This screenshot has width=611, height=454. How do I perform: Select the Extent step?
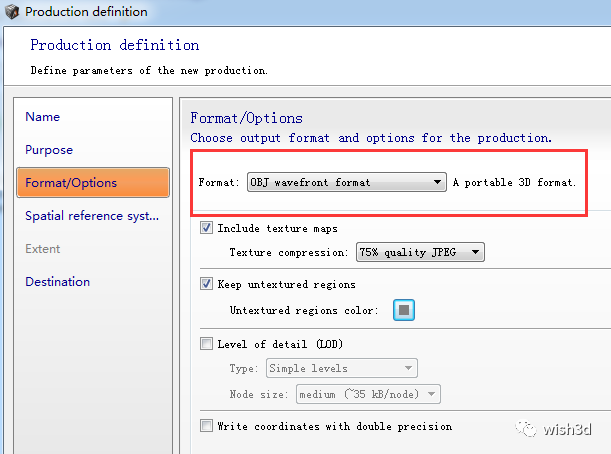click(42, 249)
